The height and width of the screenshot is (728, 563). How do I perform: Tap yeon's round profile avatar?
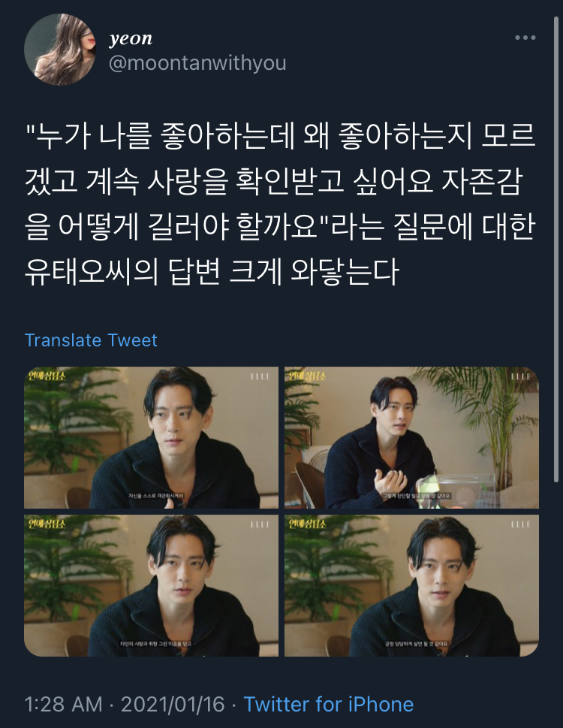(x=59, y=50)
